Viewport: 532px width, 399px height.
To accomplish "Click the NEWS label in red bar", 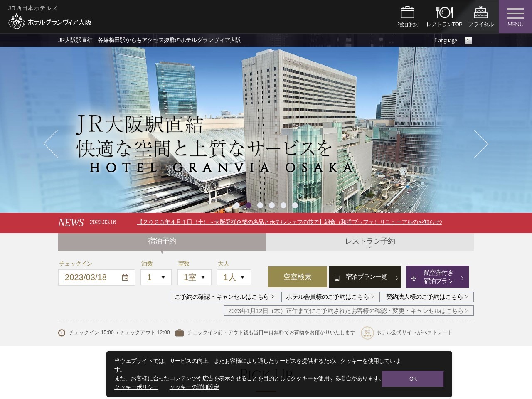I will [x=71, y=223].
